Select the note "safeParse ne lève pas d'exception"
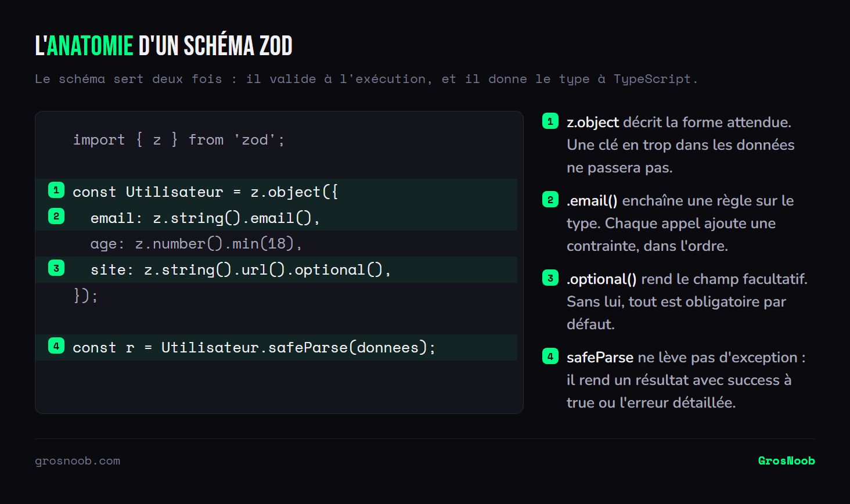Screen dimensions: 850x504 [686, 380]
